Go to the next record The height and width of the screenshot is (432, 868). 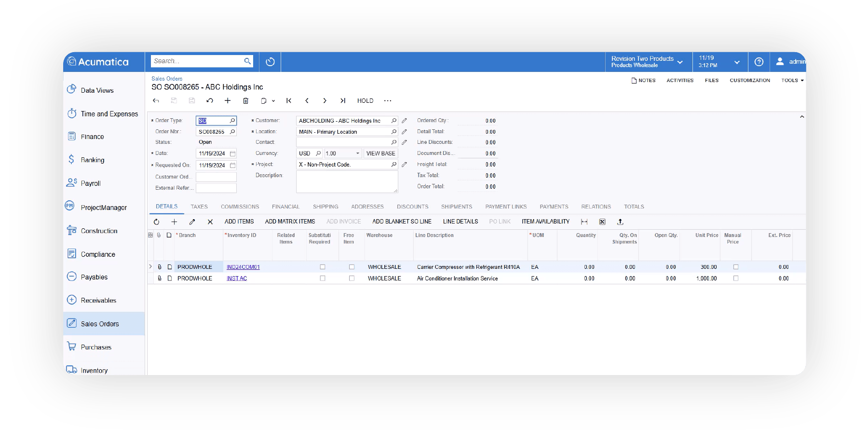point(325,101)
